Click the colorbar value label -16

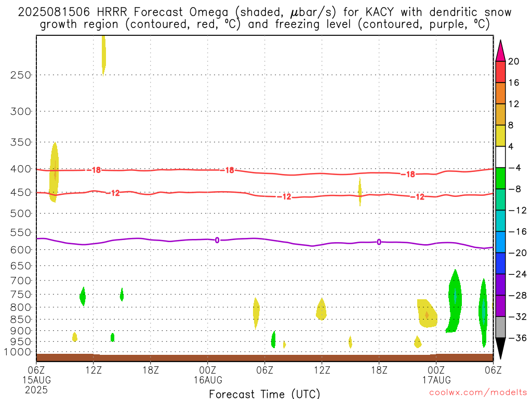(x=517, y=232)
